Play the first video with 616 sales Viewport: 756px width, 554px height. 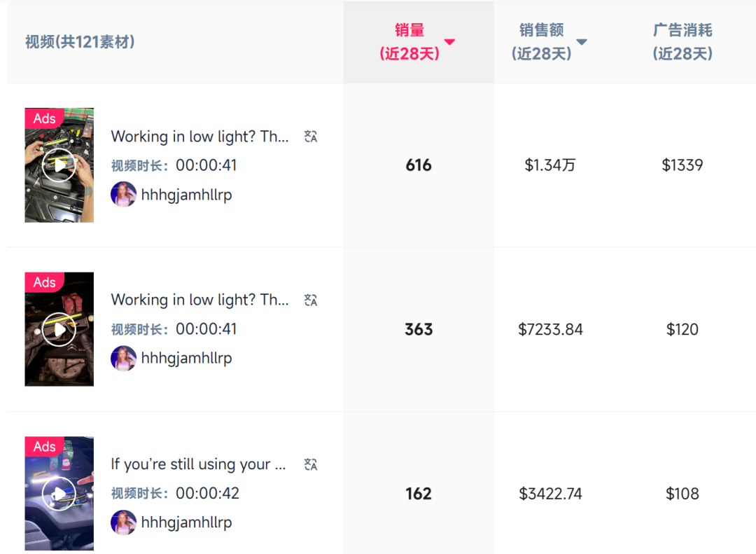coord(59,165)
